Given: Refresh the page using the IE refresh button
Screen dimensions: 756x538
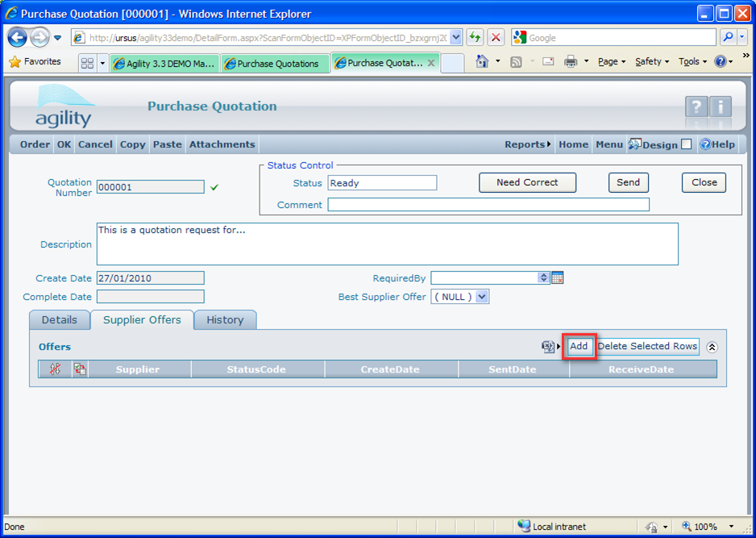Looking at the screenshot, I should click(x=475, y=38).
